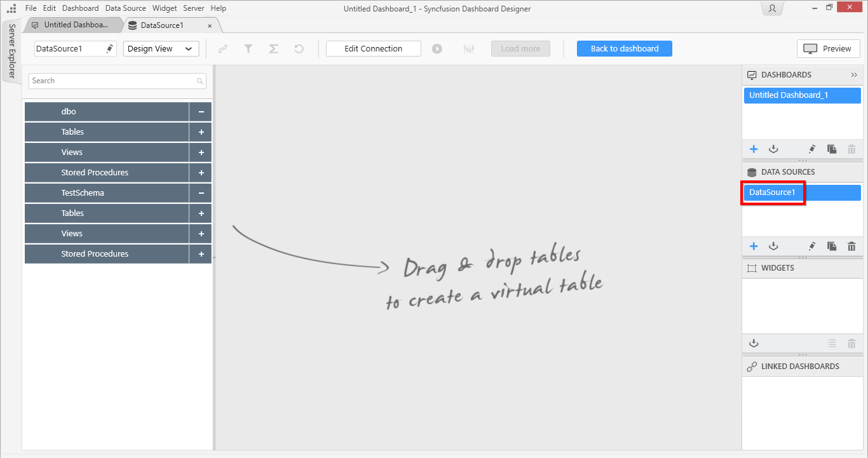Collapse the TestSchema node
Viewport: 868px width, 458px height.
click(x=201, y=193)
